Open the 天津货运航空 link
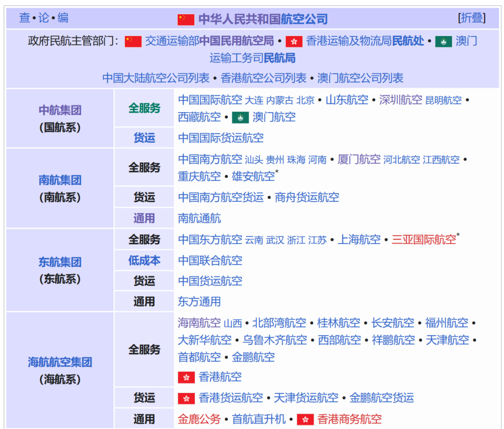This screenshot has height=429, width=504. click(x=306, y=398)
